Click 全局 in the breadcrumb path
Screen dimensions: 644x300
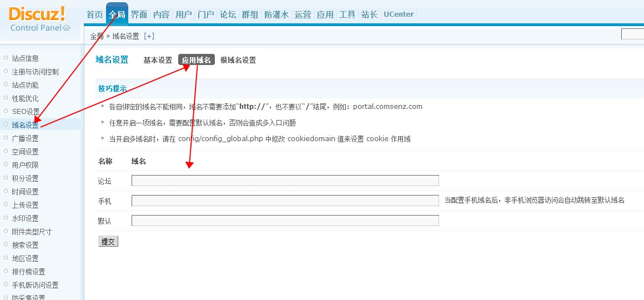click(97, 36)
